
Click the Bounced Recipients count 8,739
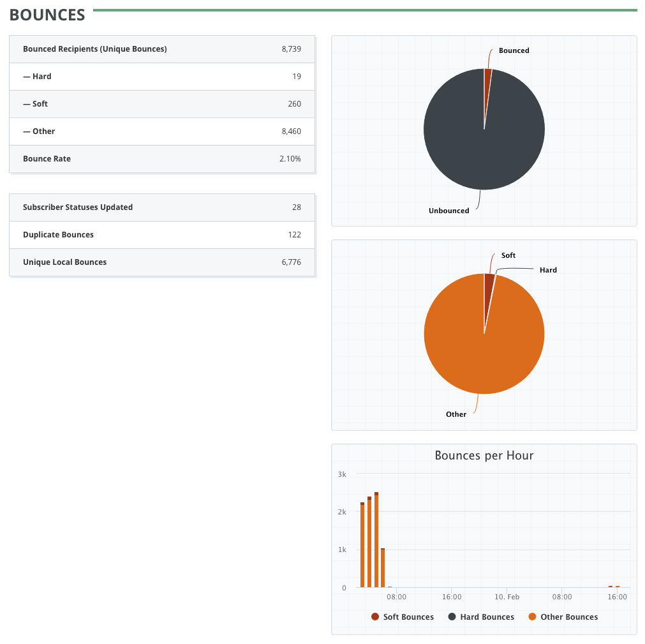tap(292, 49)
